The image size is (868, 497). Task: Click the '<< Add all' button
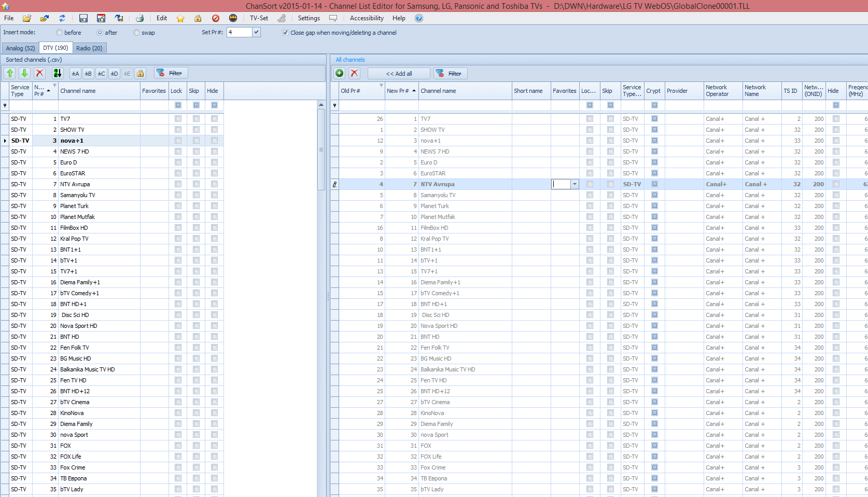(x=399, y=74)
